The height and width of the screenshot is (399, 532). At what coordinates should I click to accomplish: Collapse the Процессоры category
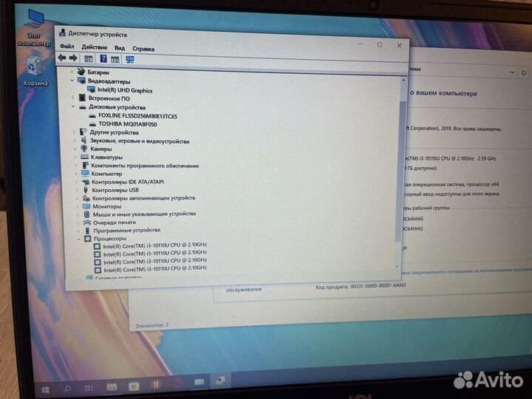point(78,239)
